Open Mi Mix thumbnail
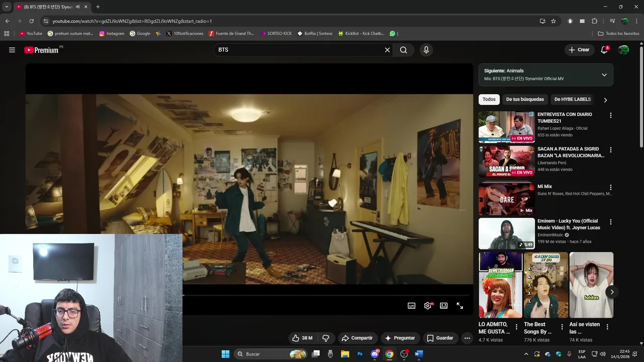The image size is (644, 362). 507,199
